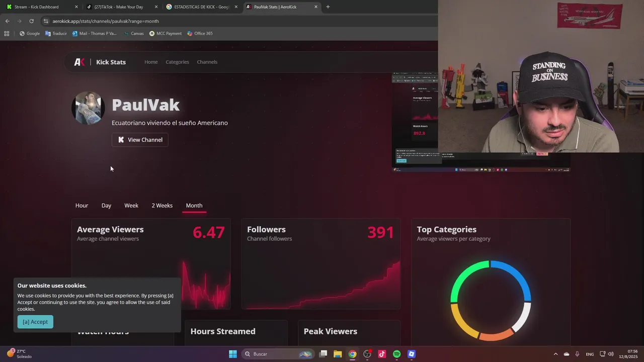Image resolution: width=644 pixels, height=362 pixels.
Task: Close the TikTok browser tab
Action: [x=156, y=7]
